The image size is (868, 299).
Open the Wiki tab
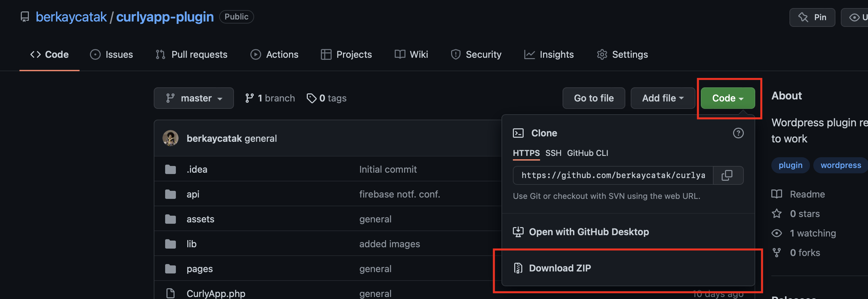pos(411,54)
